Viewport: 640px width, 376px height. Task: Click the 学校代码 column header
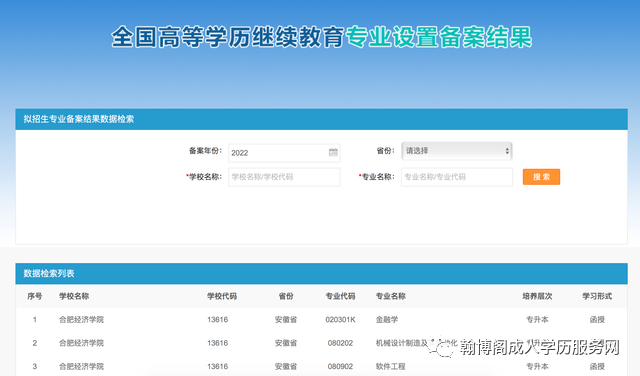tap(222, 296)
